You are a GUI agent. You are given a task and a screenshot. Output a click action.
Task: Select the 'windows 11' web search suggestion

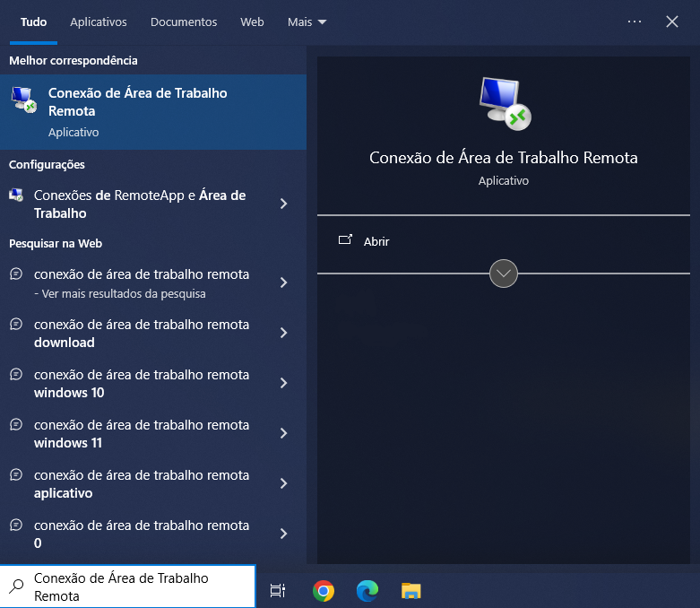pos(142,433)
